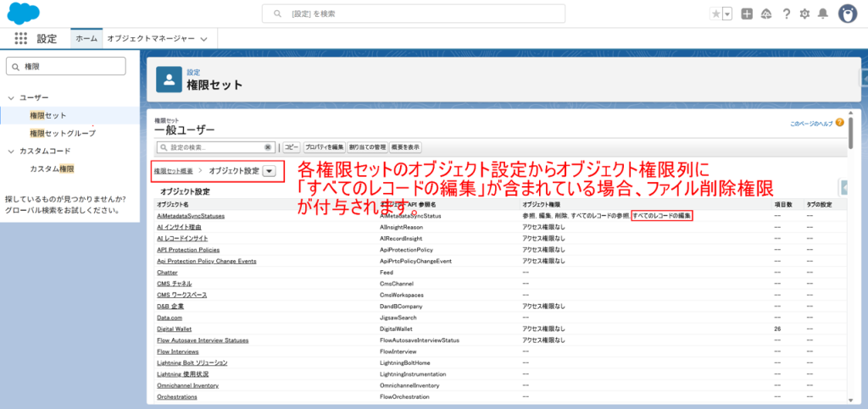
Task: Focus the quick find box containing 権限
Action: pos(66,66)
